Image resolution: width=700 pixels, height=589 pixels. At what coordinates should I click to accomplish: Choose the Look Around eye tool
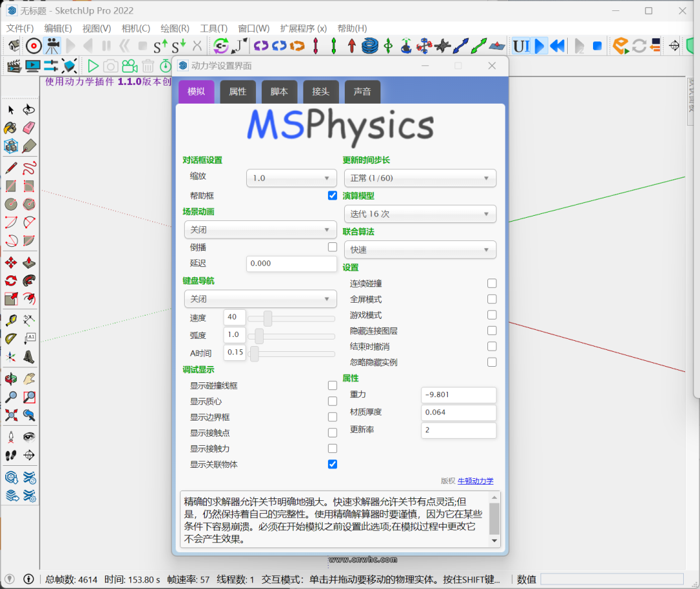tap(29, 437)
